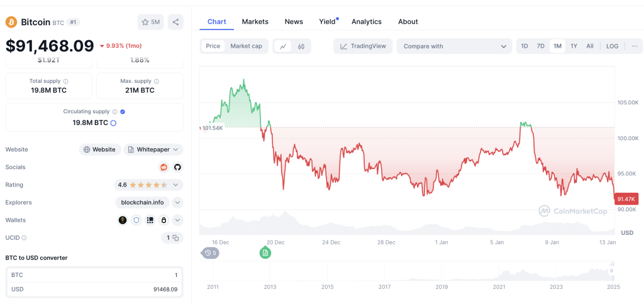Click the red 91.47K price tag
Image resolution: width=644 pixels, height=304 pixels.
(x=626, y=199)
